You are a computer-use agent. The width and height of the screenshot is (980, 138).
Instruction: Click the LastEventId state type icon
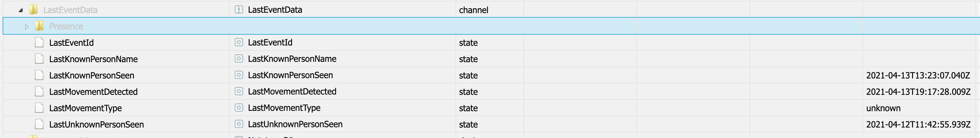tap(238, 42)
